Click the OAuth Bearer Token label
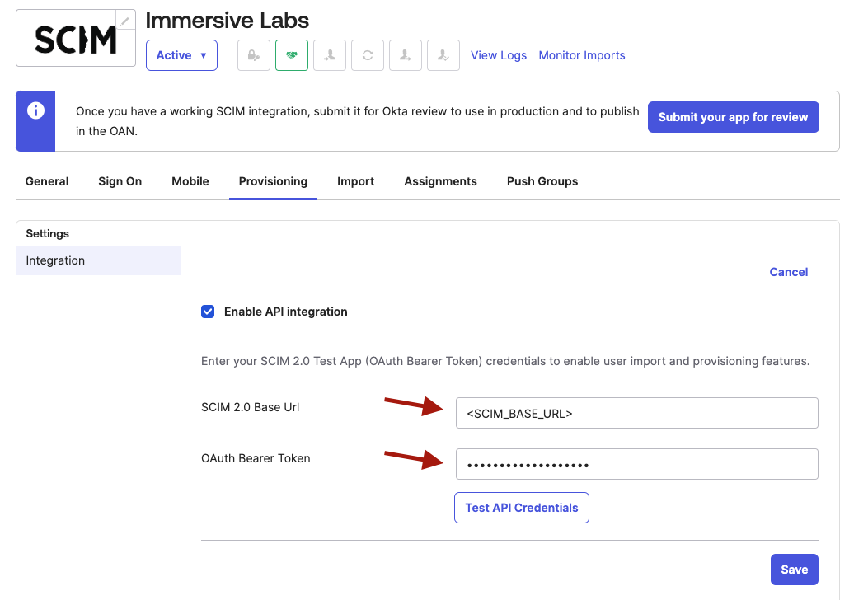This screenshot has height=600, width=868. point(256,458)
